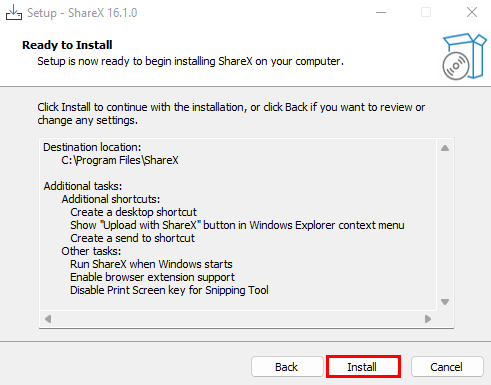This screenshot has height=385, width=491.
Task: Close the Setup window
Action: [x=472, y=13]
